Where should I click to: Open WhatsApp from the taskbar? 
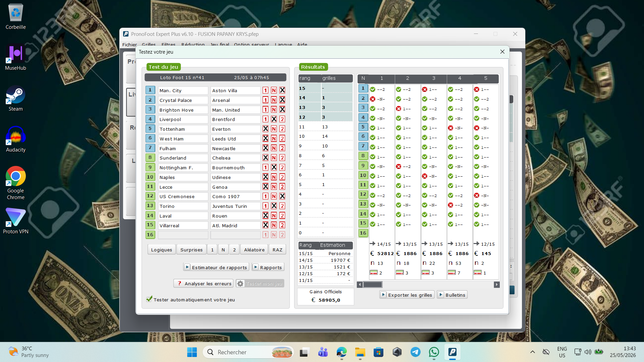[x=434, y=352]
